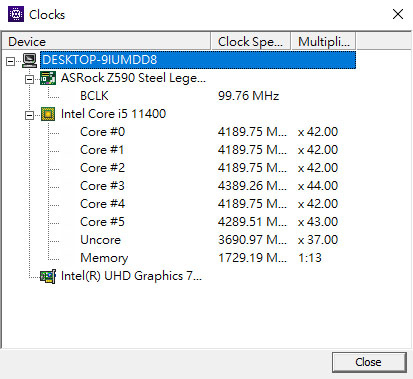Click the Multiplier column header
Viewport: 413px width, 379px height.
point(323,42)
